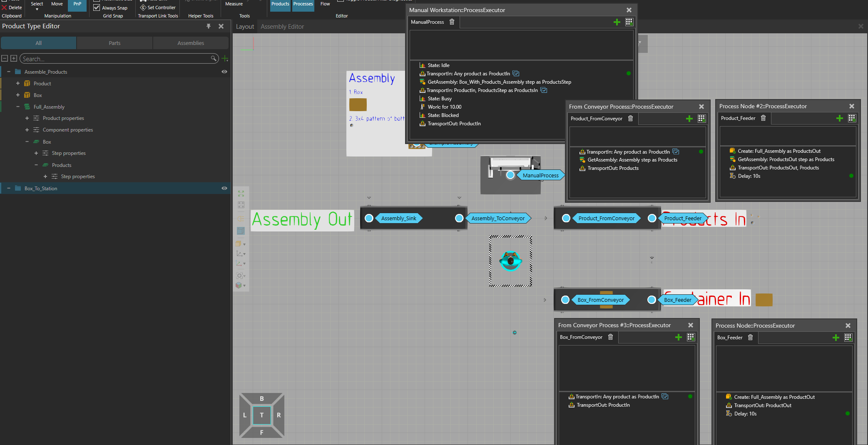Screen dimensions: 868x445
Task: Add statement in From Conveyor Process #3
Action: tap(678, 337)
